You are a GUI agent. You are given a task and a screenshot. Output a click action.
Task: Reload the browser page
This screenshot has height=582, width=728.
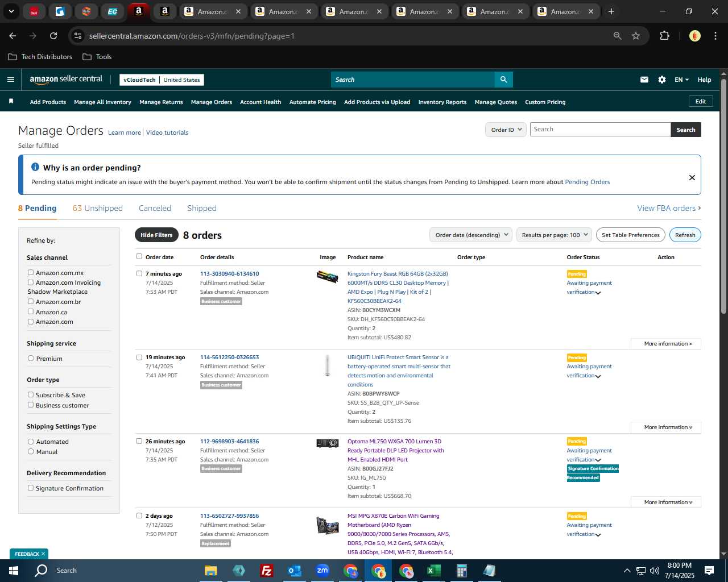point(53,36)
